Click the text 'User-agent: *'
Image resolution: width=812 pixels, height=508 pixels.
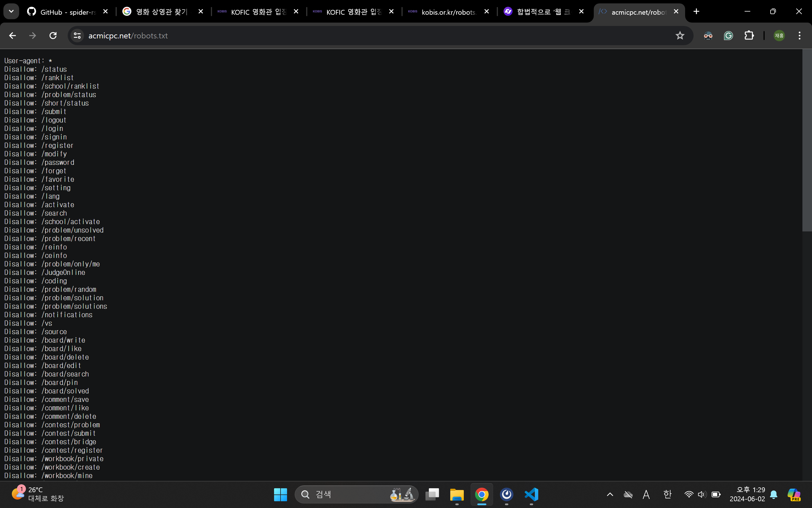[x=28, y=61]
